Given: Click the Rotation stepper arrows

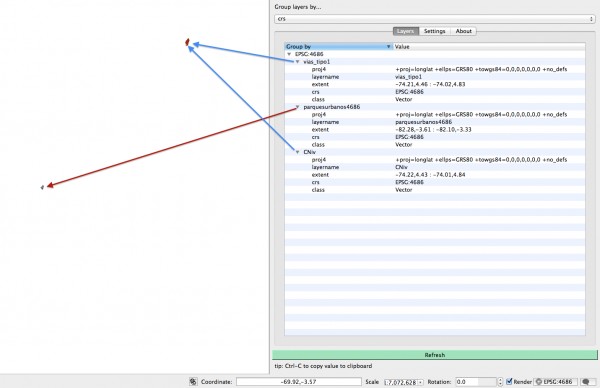Looking at the screenshot, I should point(500,382).
